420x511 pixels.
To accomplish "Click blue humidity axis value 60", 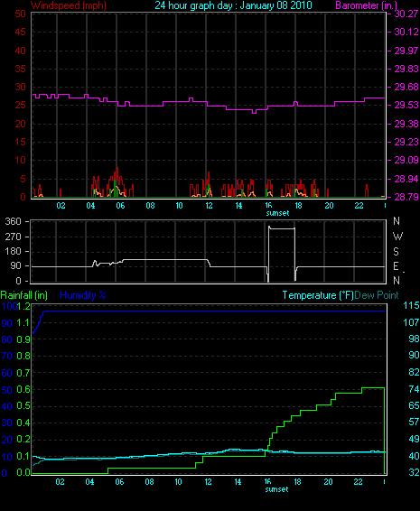I will click(x=7, y=373).
